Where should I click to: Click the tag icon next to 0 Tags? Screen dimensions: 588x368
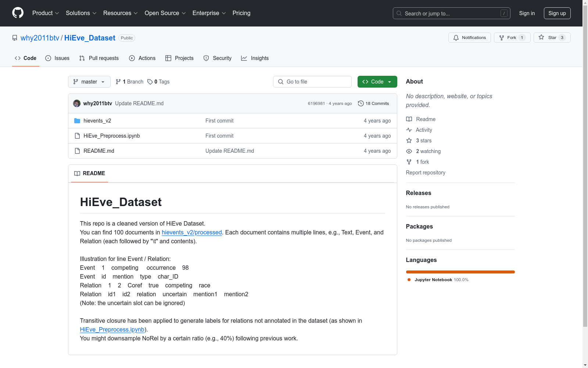[150, 82]
